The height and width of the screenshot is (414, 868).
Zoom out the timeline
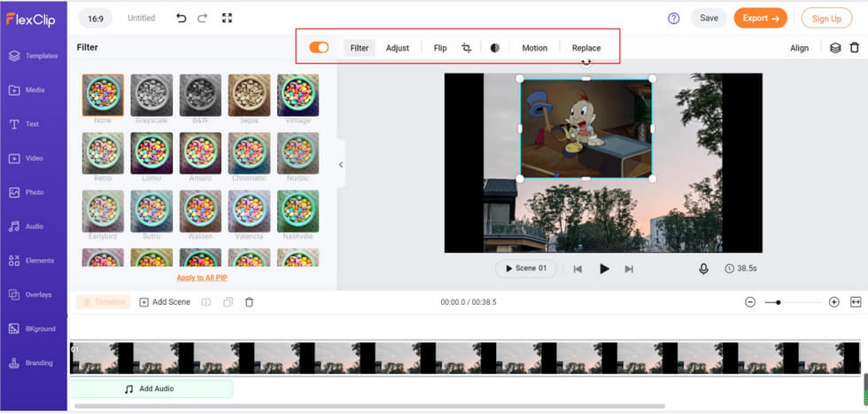(750, 302)
